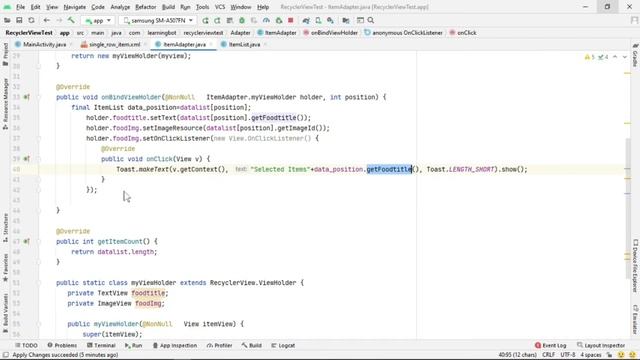Viewport: 640px width, 360px height.
Task: Open the TODO tool window
Action: coord(26,345)
